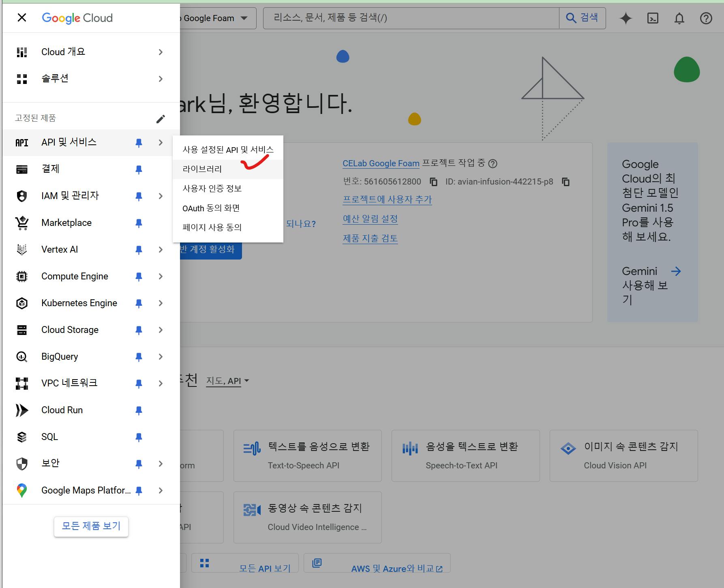
Task: Unpin Cloud Storage from pinned products
Action: (x=139, y=330)
